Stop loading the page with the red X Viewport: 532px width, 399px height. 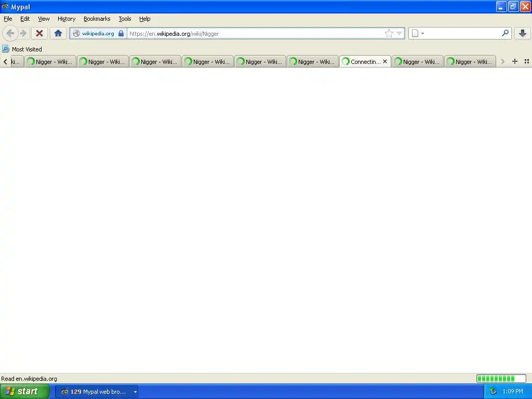point(39,33)
